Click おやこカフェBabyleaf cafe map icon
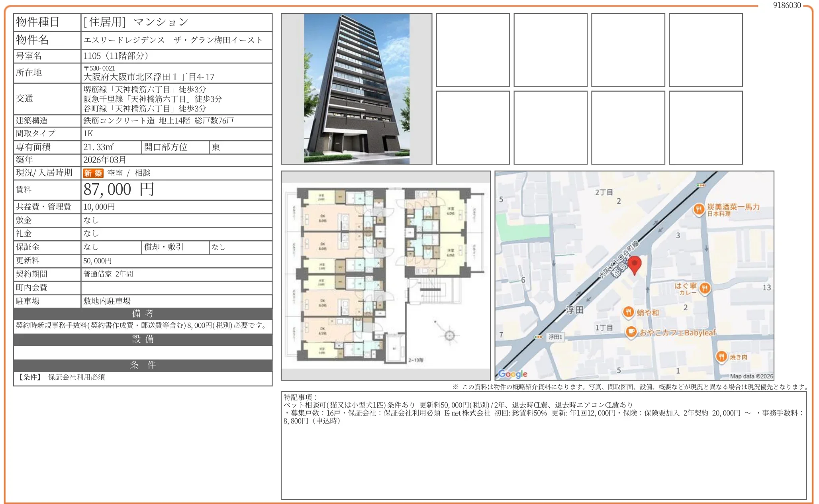 tap(631, 331)
